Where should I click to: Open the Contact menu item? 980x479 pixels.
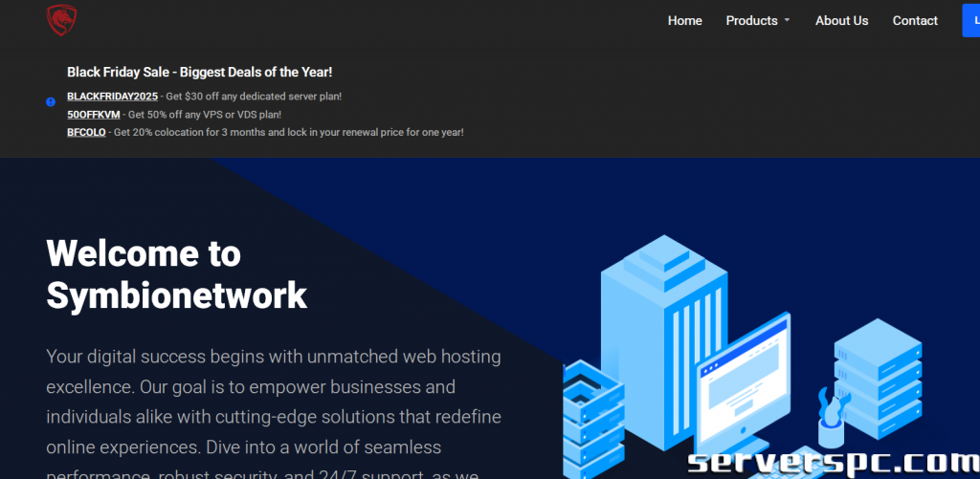[x=915, y=21]
